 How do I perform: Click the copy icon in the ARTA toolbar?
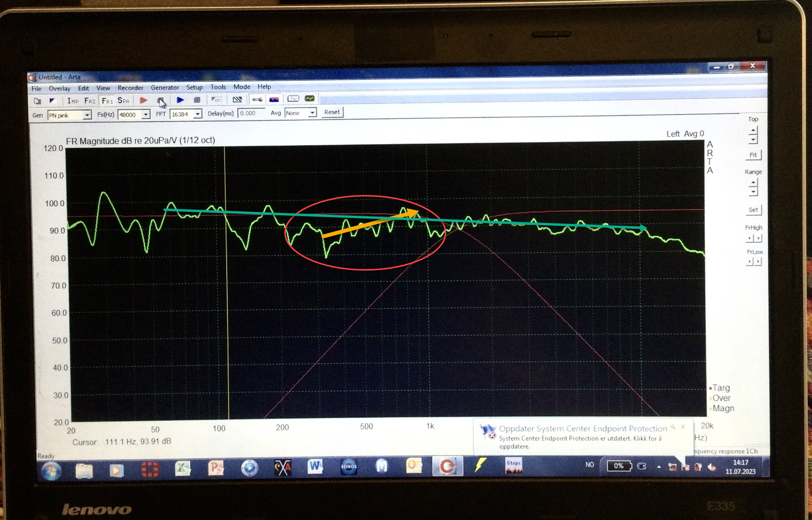37,101
